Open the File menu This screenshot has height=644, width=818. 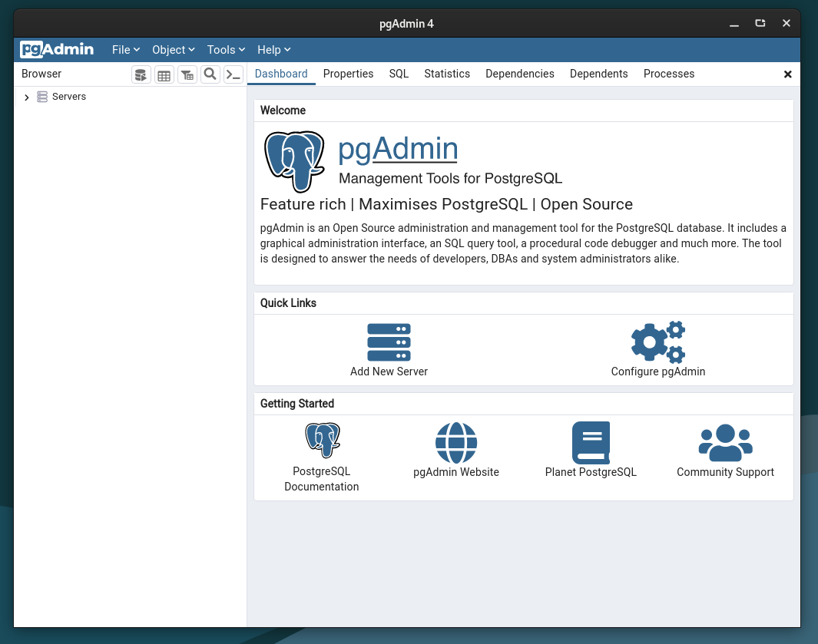coord(126,50)
